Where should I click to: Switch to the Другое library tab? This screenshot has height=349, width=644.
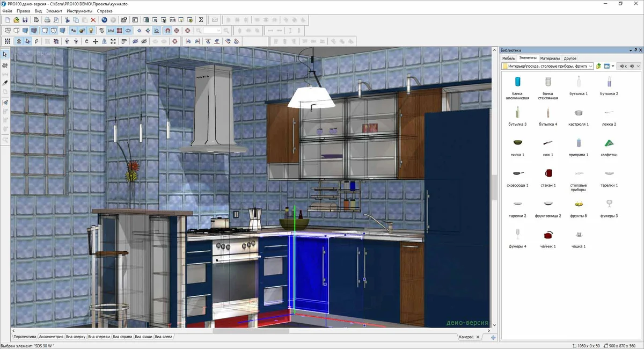(x=570, y=58)
